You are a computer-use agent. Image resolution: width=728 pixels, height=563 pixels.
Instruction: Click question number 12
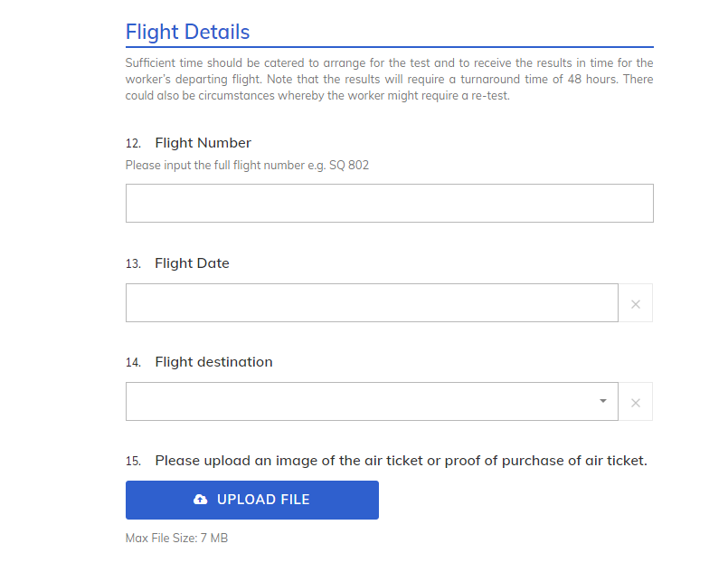pyautogui.click(x=133, y=144)
